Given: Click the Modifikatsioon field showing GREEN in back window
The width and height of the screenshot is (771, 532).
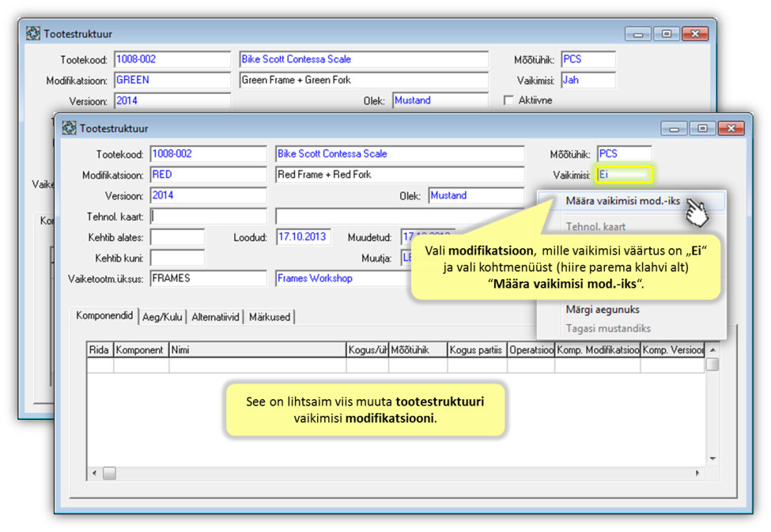Looking at the screenshot, I should click(172, 80).
